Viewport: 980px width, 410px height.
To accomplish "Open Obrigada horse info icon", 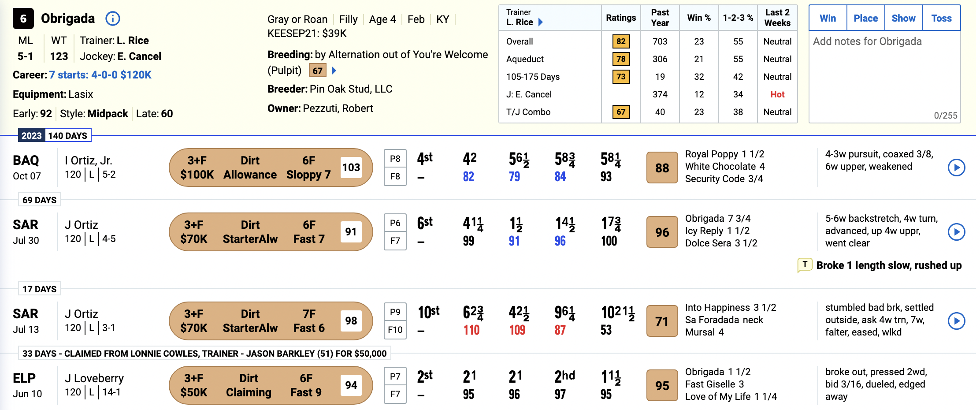I will (113, 19).
